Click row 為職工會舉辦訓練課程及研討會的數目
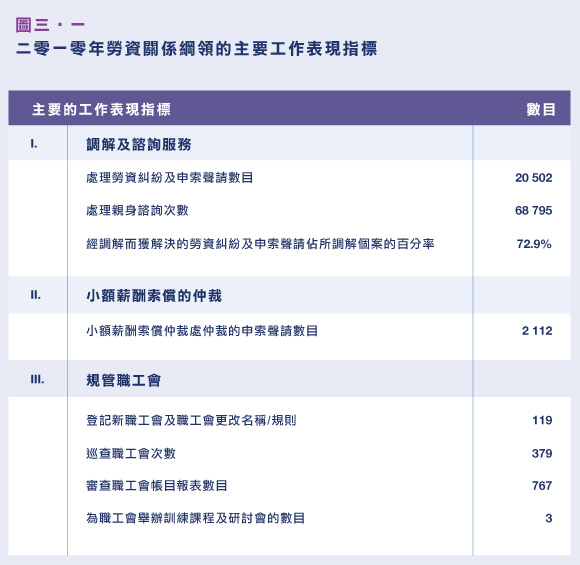Viewport: 580px width, 565px height. [195, 518]
